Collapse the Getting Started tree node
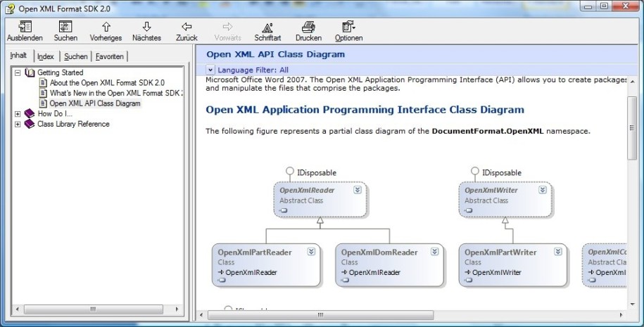The width and height of the screenshot is (644, 327). pyautogui.click(x=18, y=72)
